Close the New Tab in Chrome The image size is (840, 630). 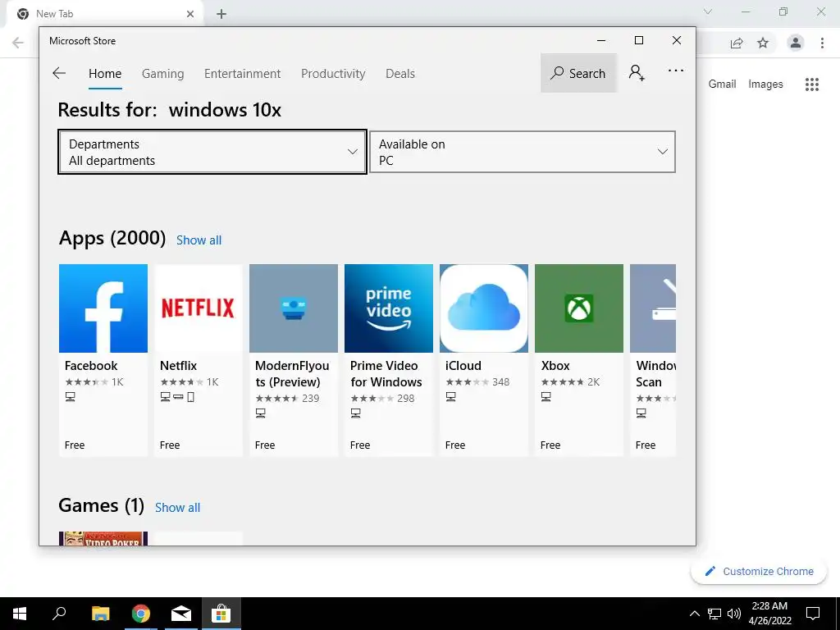pyautogui.click(x=190, y=14)
